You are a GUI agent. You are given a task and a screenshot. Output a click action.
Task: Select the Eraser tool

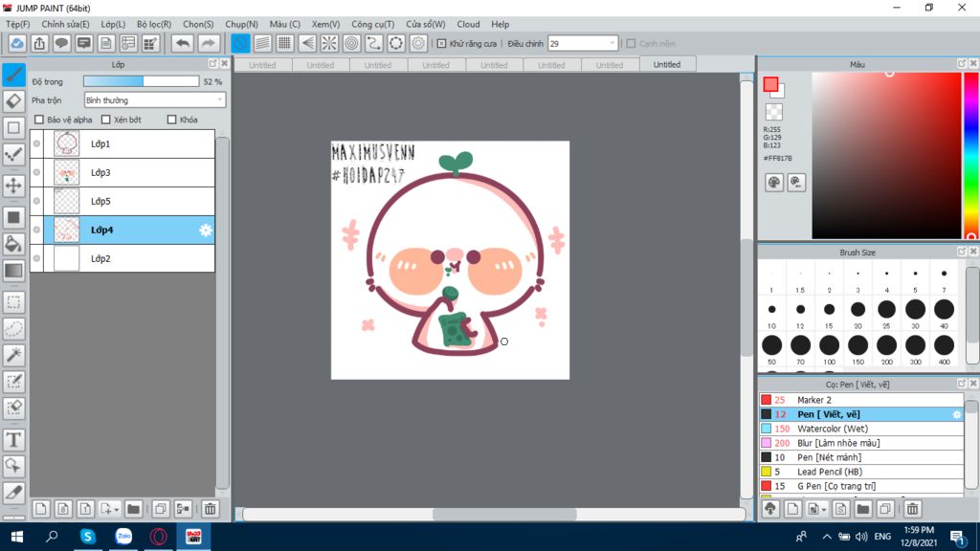(x=13, y=101)
